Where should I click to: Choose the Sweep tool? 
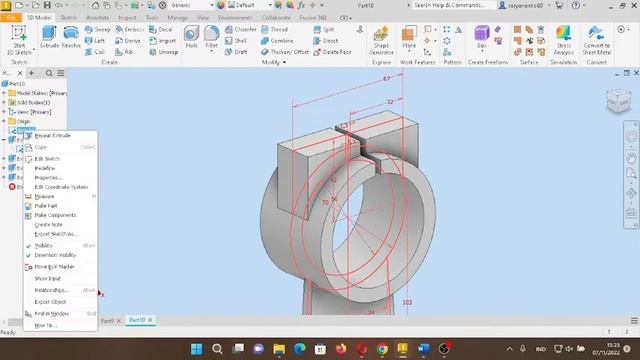pyautogui.click(x=98, y=29)
